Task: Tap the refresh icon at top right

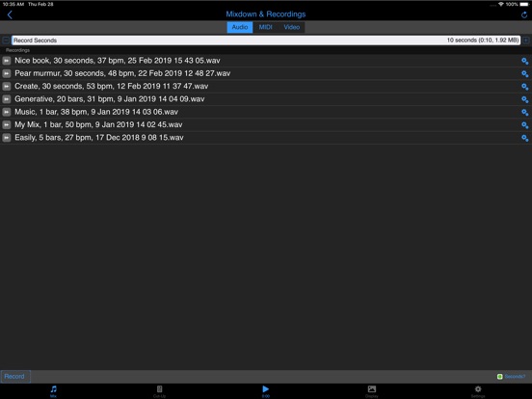Action: (524, 14)
